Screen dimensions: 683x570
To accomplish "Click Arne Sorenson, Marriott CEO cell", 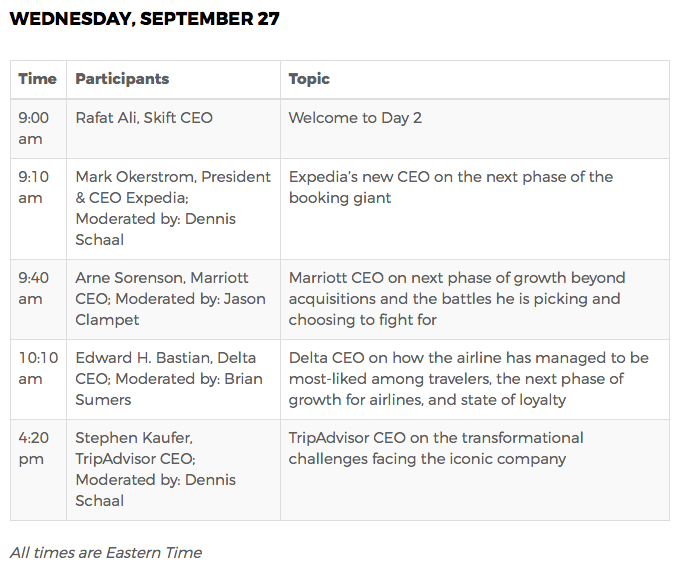I will (x=173, y=300).
